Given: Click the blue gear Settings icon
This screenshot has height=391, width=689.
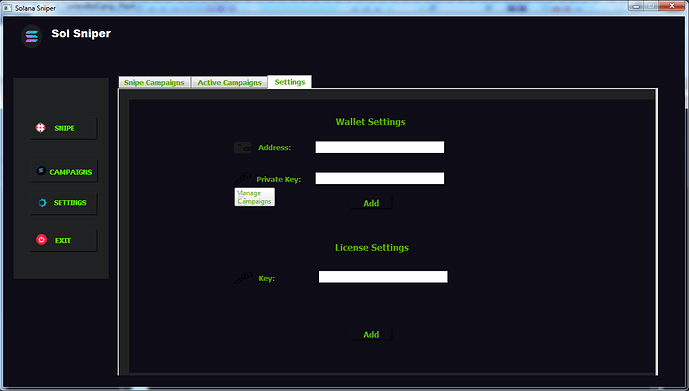Looking at the screenshot, I should 42,203.
